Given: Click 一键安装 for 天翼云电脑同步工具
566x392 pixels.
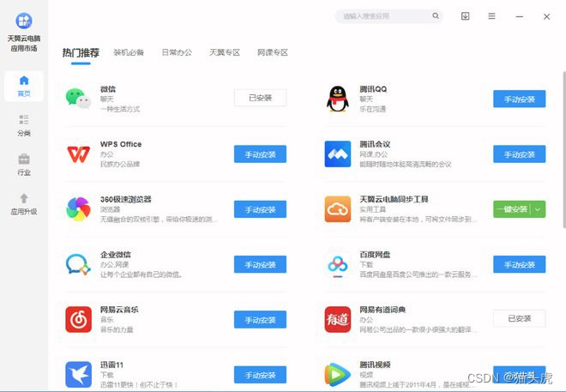Looking at the screenshot, I should pyautogui.click(x=512, y=209).
